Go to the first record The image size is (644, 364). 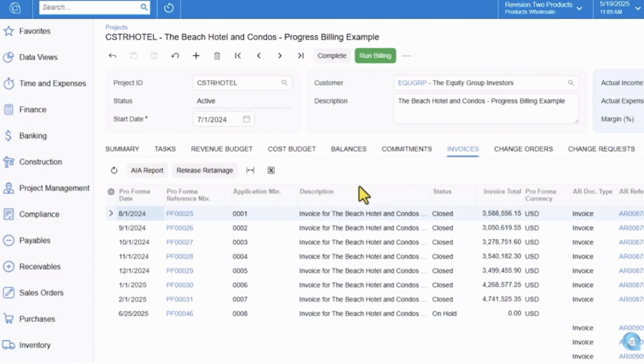[x=238, y=55]
